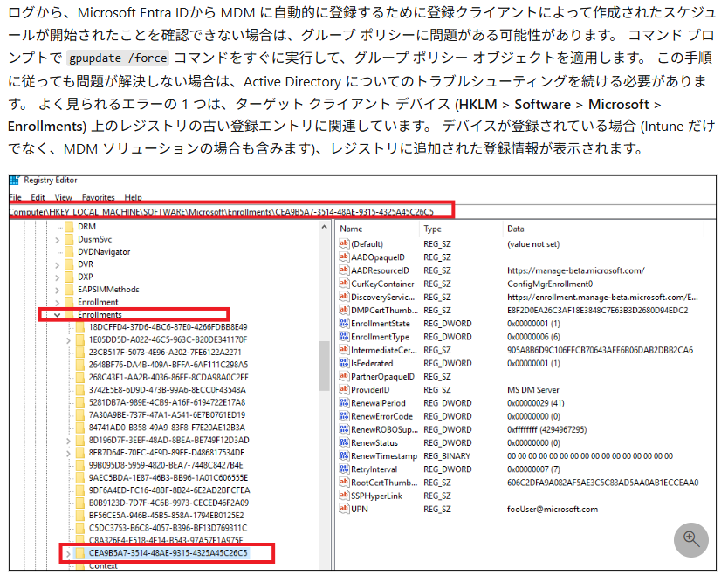
Task: Click the DWORD icon beside IsFederated
Action: (x=344, y=363)
